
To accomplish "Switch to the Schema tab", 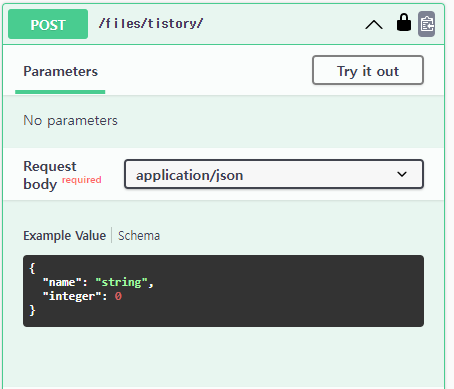I will 139,236.
